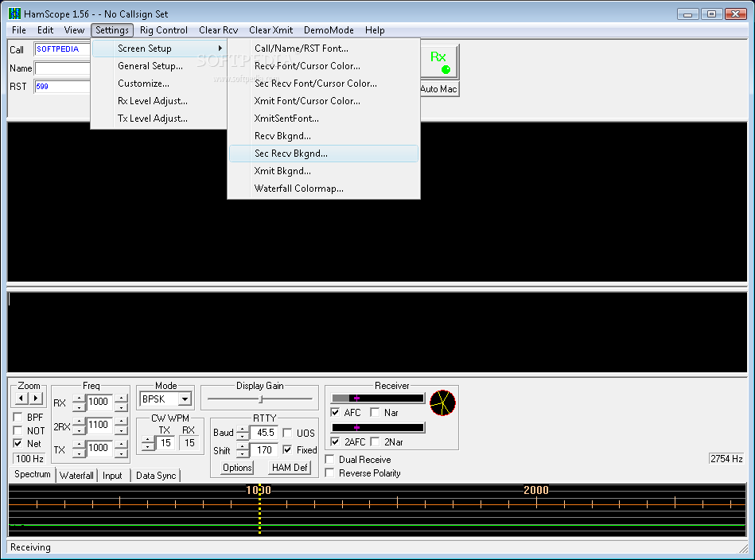This screenshot has width=755, height=560.
Task: Decrease RTTY Shift value spinner
Action: coord(243,454)
